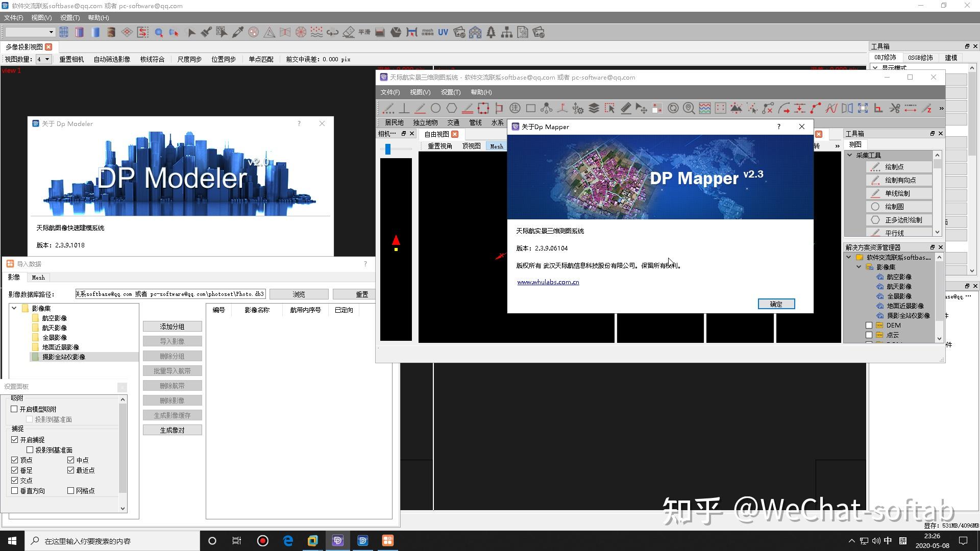This screenshot has height=551, width=980.
Task: Click the blue slider handle in camera panel
Action: click(x=388, y=149)
